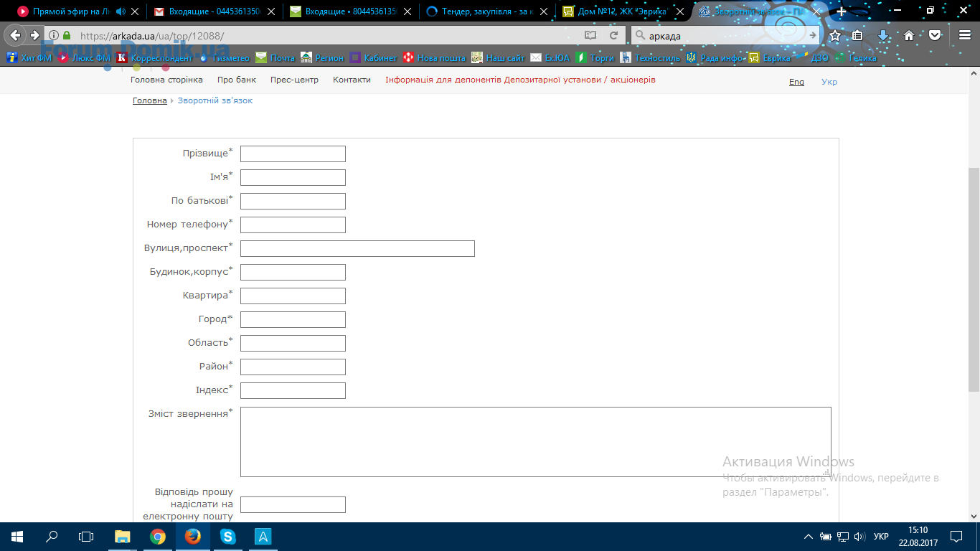Image resolution: width=980 pixels, height=551 pixels.
Task: Click the browser back arrow button
Action: click(x=16, y=35)
